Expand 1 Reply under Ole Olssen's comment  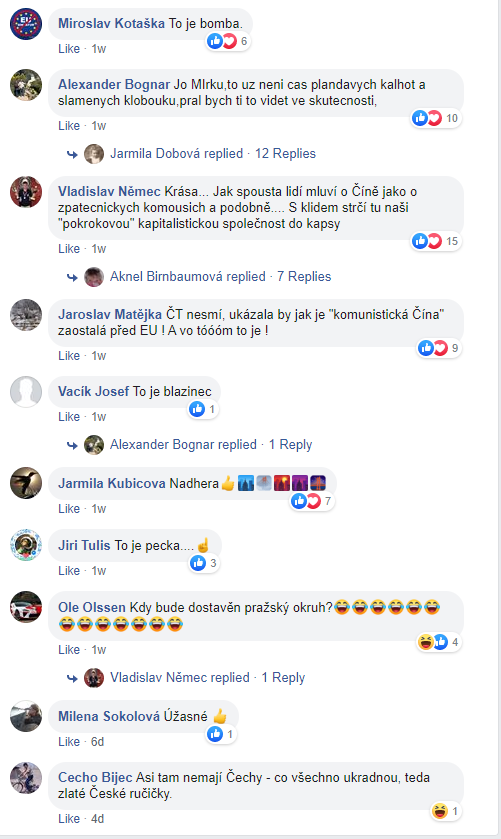tap(283, 677)
